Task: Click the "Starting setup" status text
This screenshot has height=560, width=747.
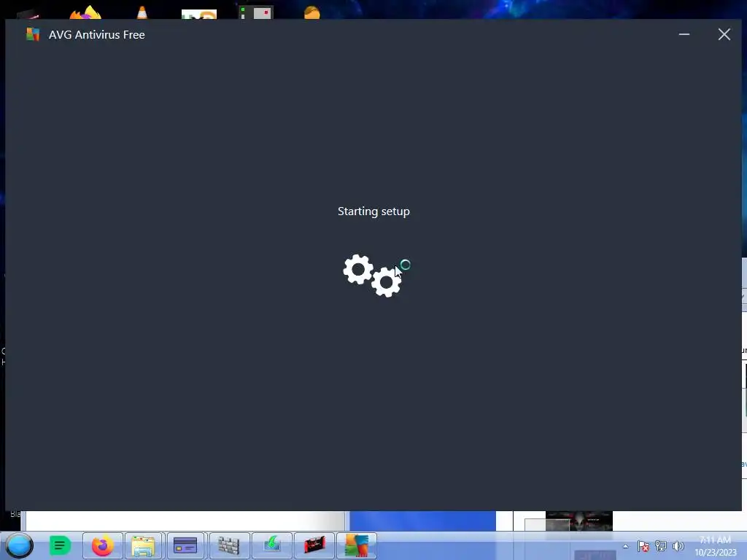Action: coord(373,211)
